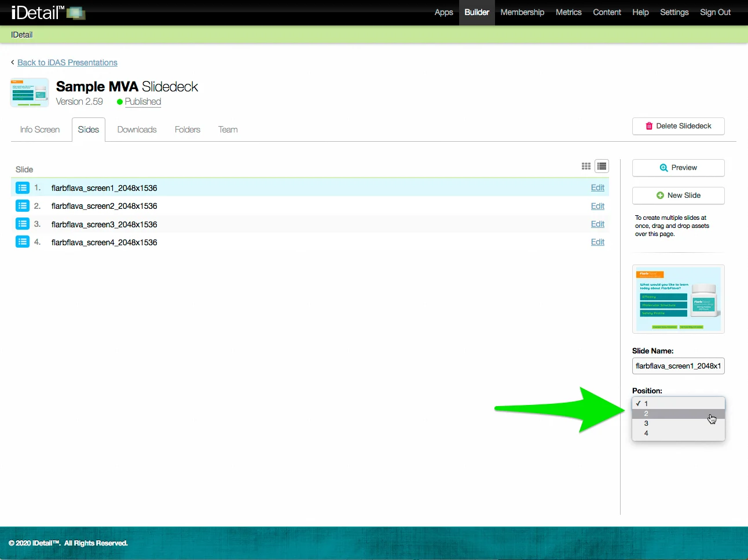
Task: Click the Slide Name input field
Action: 679,366
